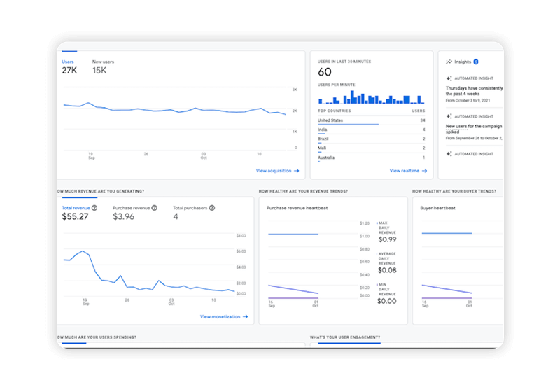Click the Max daily revenue $0.99 value
The image size is (560, 392).
click(x=388, y=239)
